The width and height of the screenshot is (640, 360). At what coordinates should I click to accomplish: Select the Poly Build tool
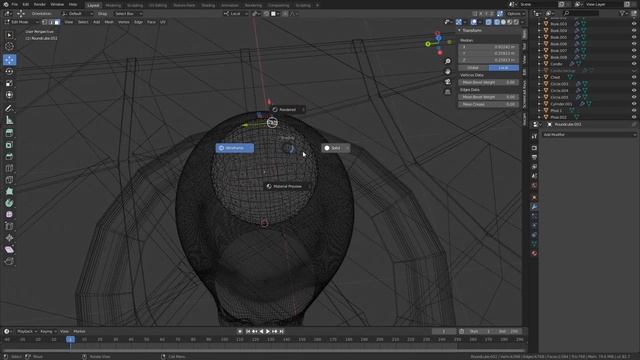(9, 191)
